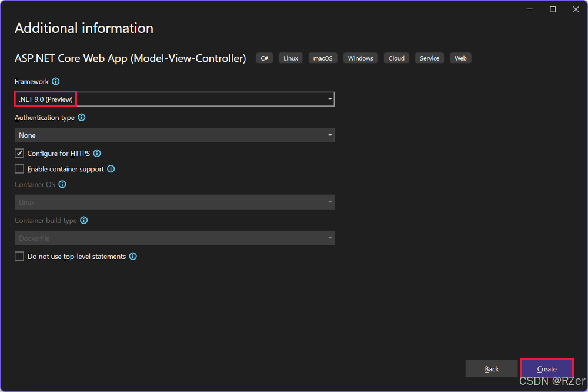
Task: Click the Web tag
Action: point(460,58)
